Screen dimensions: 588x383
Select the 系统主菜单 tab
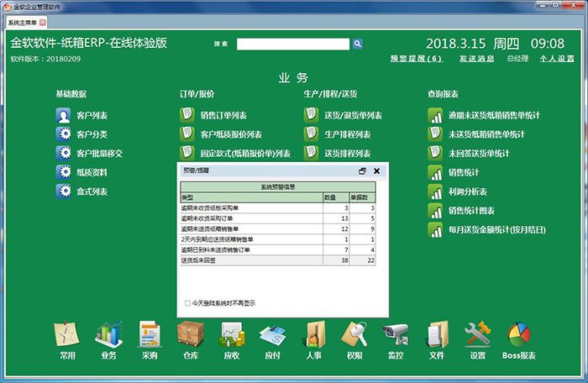22,22
